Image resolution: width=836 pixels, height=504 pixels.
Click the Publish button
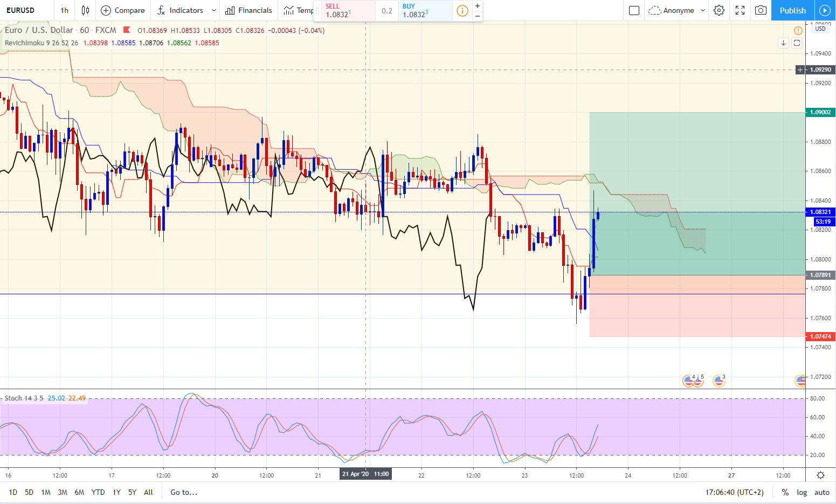pos(792,10)
